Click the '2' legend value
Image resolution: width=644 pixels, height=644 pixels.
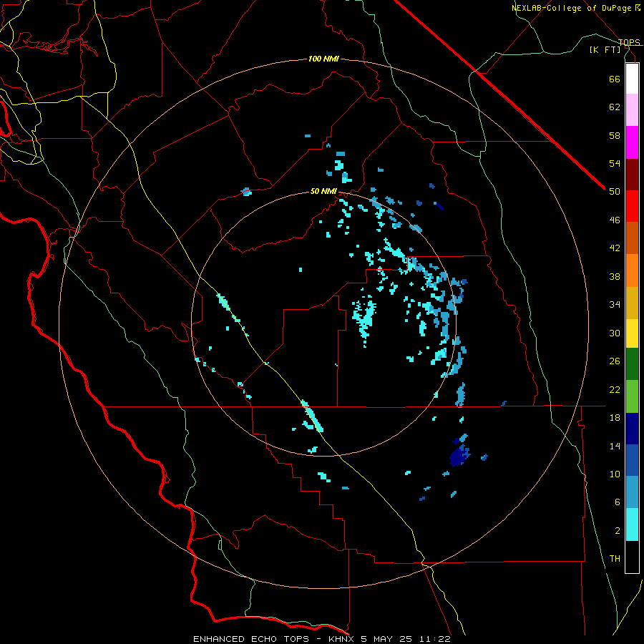pyautogui.click(x=618, y=531)
